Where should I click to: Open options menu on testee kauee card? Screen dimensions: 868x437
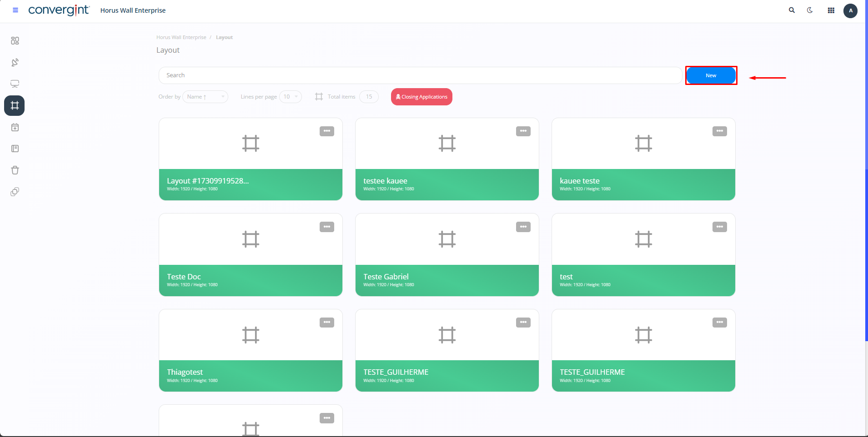(523, 131)
